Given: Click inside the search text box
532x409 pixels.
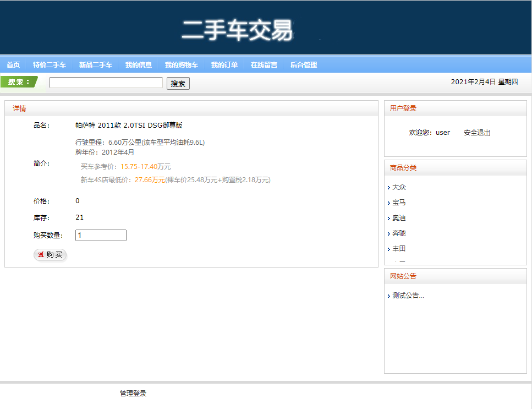Looking at the screenshot, I should coord(106,83).
